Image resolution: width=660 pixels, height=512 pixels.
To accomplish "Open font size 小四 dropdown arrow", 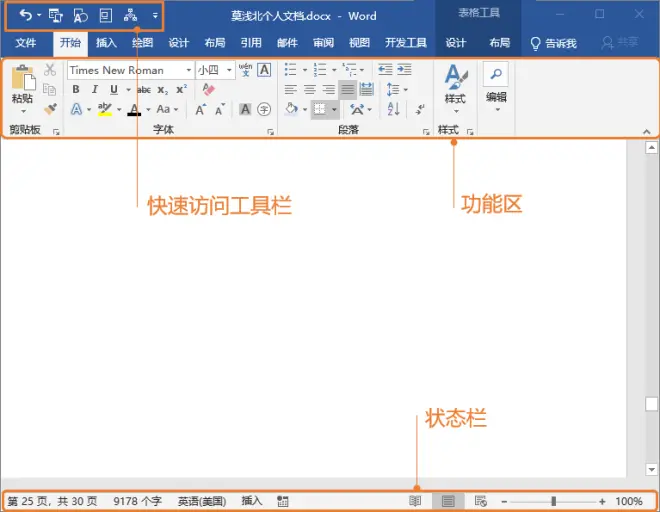I will click(x=229, y=70).
